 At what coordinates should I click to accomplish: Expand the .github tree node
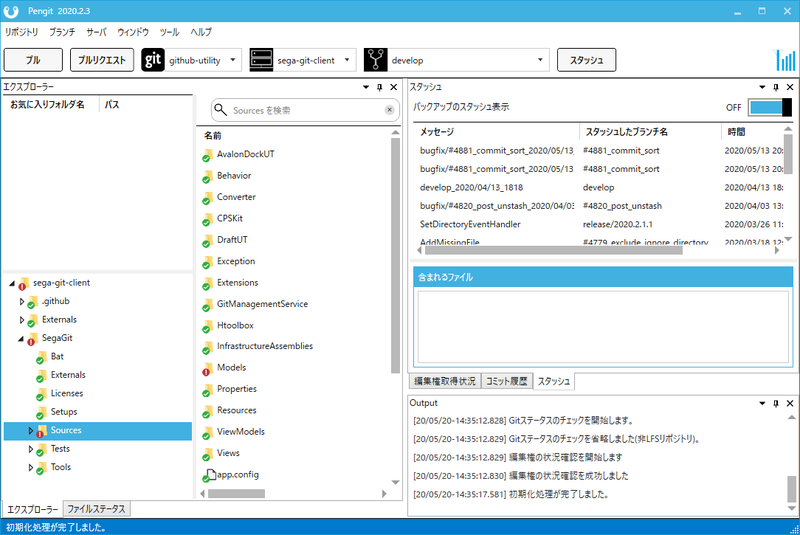(x=22, y=301)
